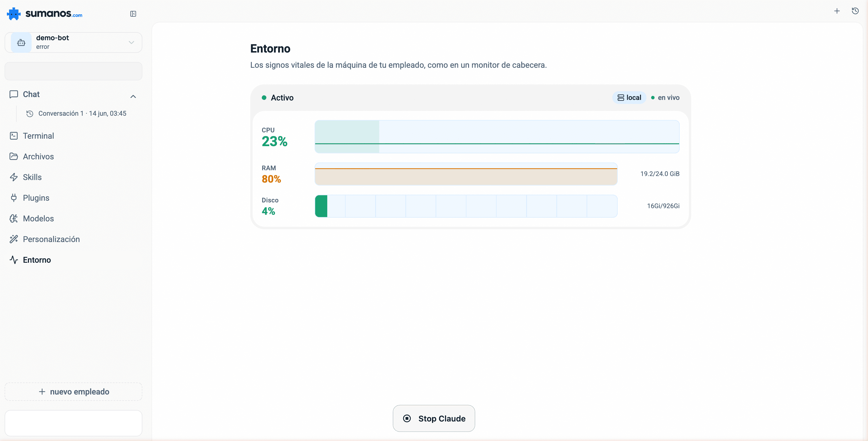
Task: Click the Entorno page heading
Action: pos(270,49)
